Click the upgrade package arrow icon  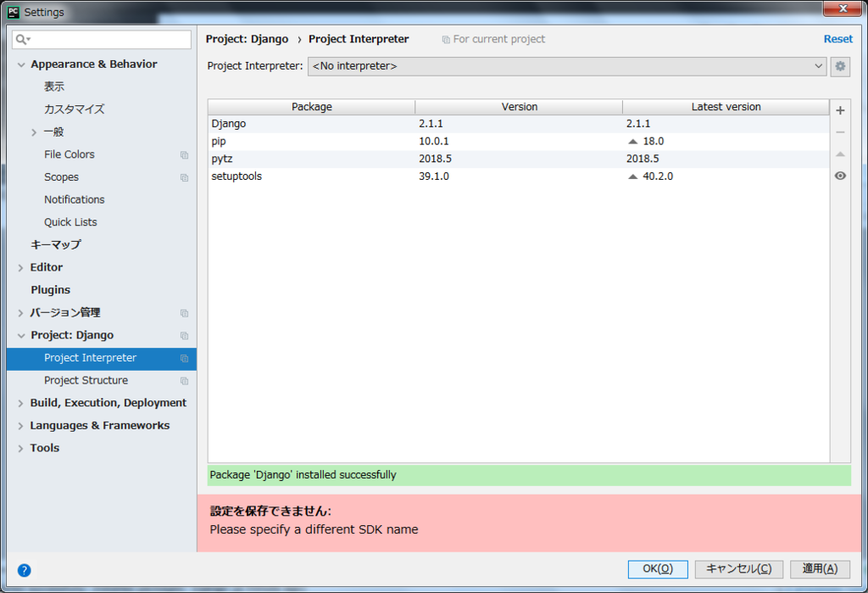840,154
